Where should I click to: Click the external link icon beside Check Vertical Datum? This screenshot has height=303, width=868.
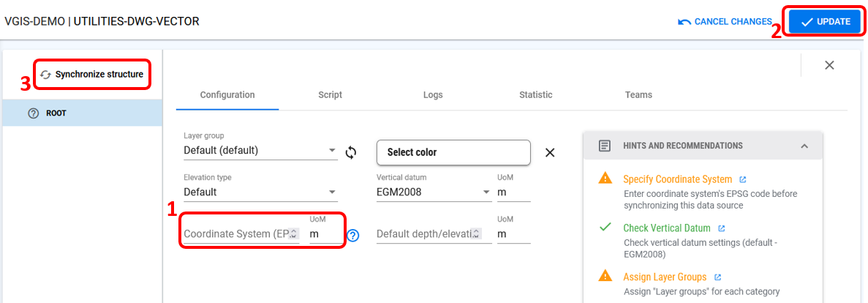[x=722, y=228]
